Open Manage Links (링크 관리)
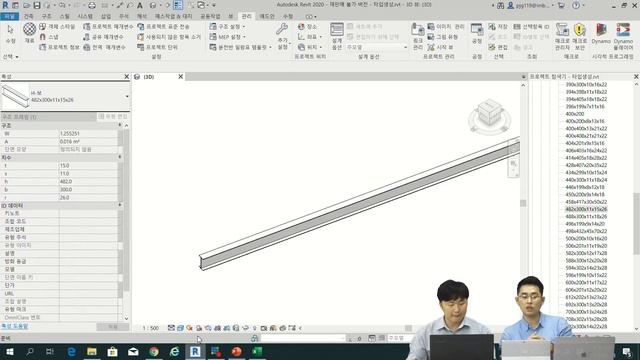This screenshot has height=360, width=640. tap(418, 36)
